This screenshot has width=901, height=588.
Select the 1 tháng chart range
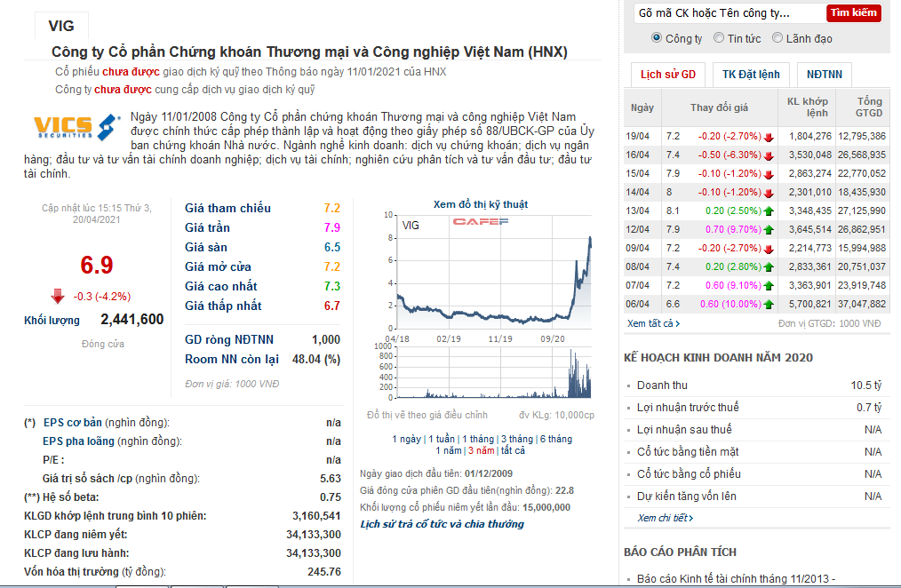click(x=478, y=440)
